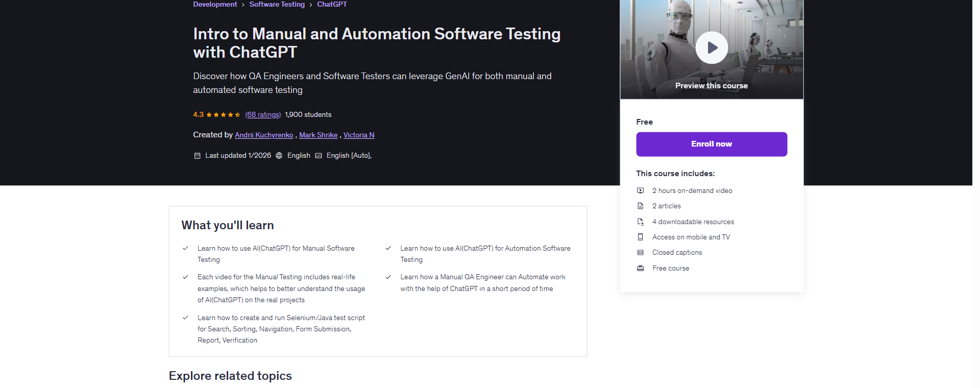This screenshot has width=980, height=388.
Task: Click the checkmark beside Manual Software Testing
Action: coord(185,248)
